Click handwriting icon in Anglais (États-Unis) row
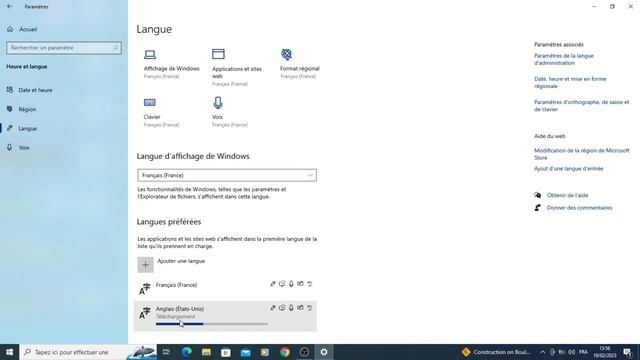The height and width of the screenshot is (360, 640). click(300, 308)
